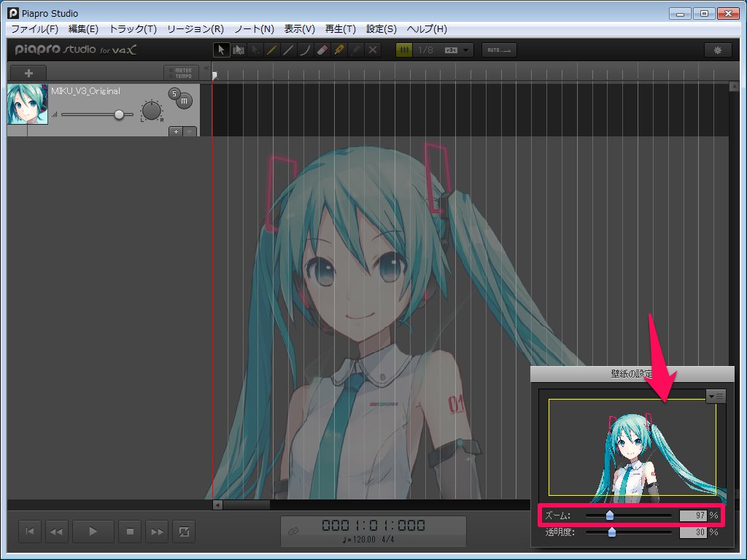Click the 4/4 time signature
747x560 pixels.
pos(388,540)
